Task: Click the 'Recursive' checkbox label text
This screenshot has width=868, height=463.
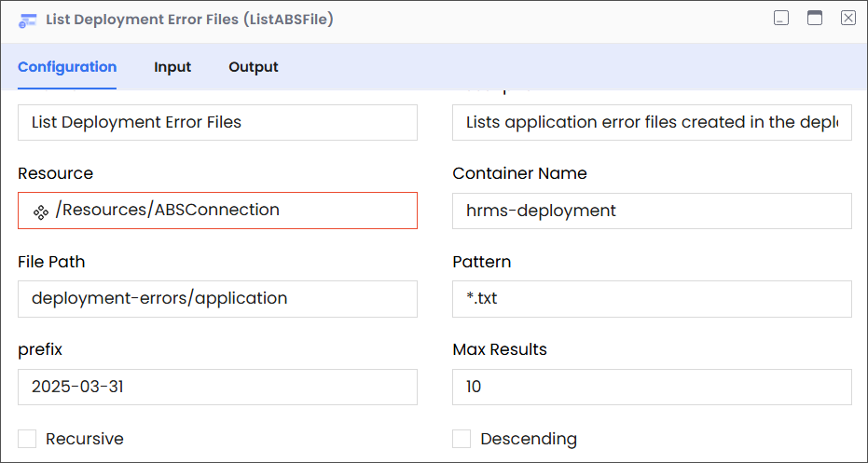Action: tap(85, 439)
